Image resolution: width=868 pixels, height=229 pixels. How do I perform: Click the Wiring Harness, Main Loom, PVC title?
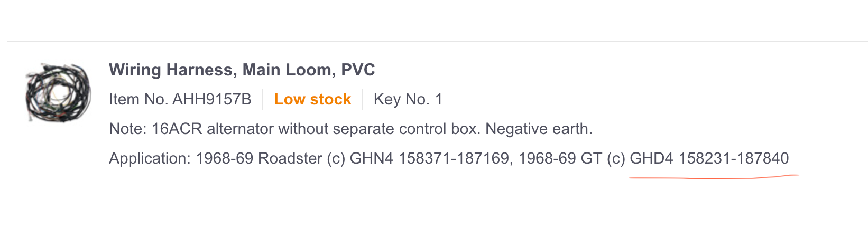242,70
